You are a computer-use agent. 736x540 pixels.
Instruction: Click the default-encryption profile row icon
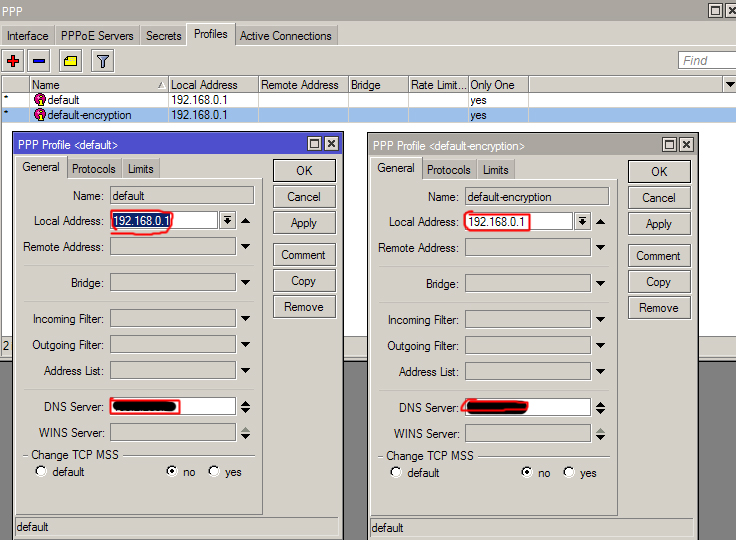click(x=40, y=115)
